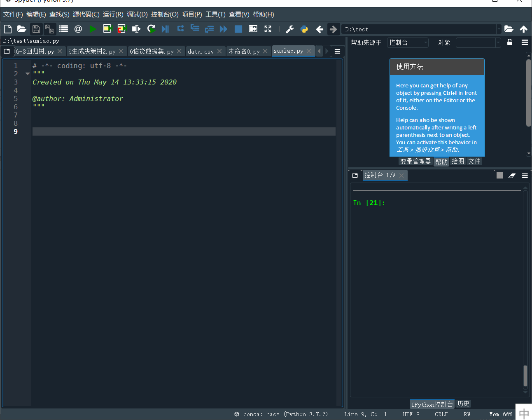Continue execution with double arrow icon
532x420 pixels.
(x=224, y=29)
